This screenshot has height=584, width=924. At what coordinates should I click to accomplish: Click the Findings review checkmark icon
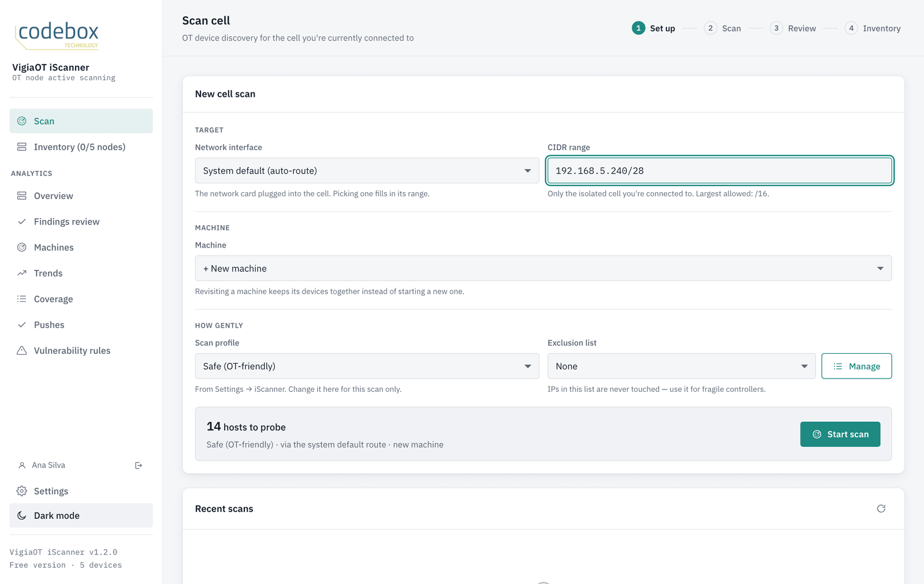(22, 222)
